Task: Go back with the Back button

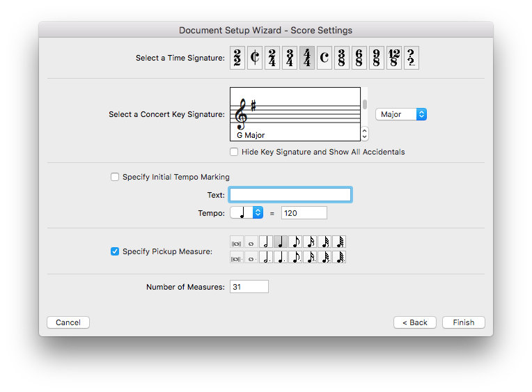Action: click(x=414, y=322)
